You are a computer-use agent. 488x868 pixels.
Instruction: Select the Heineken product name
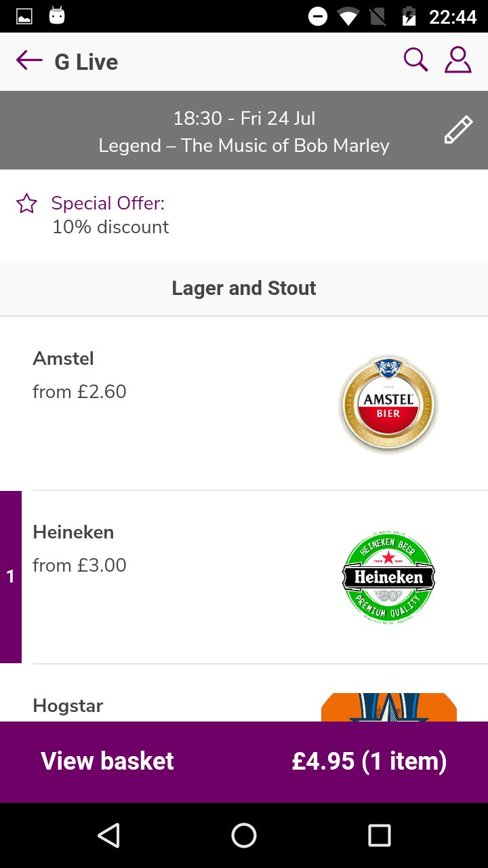pyautogui.click(x=73, y=532)
